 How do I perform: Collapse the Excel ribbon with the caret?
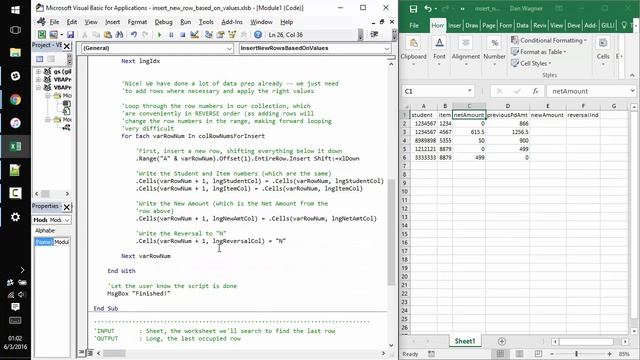632,75
